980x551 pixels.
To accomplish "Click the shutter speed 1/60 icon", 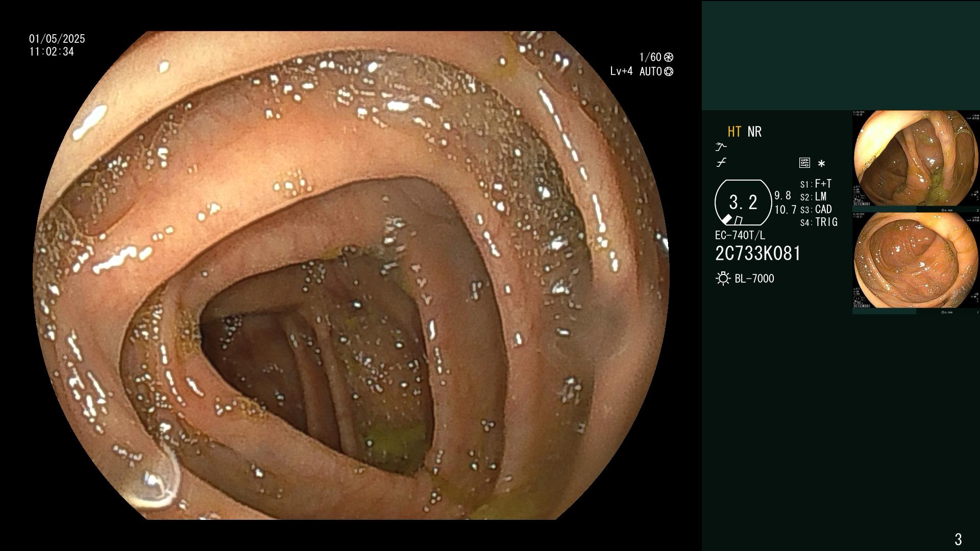I will pos(669,57).
